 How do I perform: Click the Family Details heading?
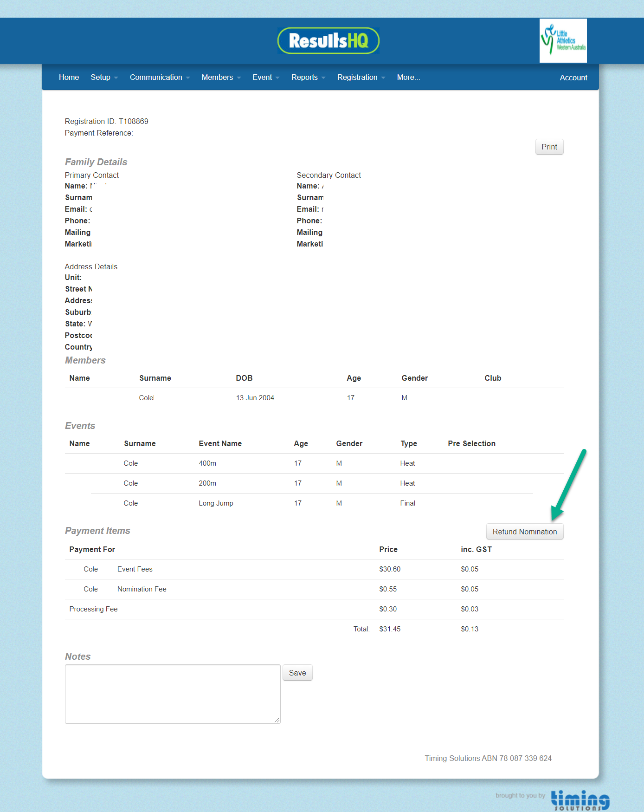click(96, 162)
